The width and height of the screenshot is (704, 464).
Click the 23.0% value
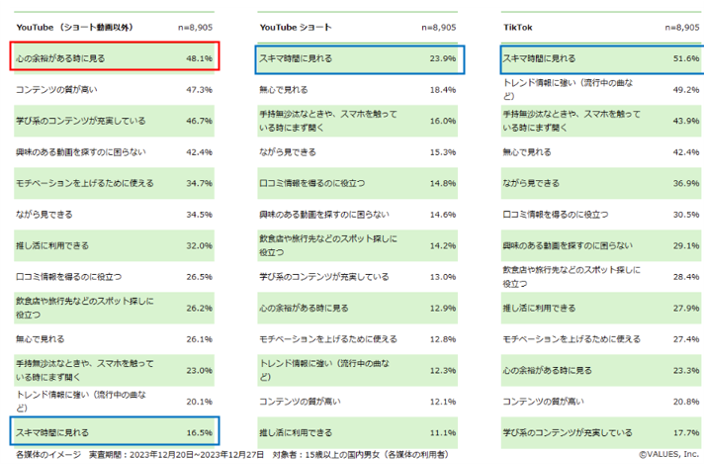[x=199, y=371]
